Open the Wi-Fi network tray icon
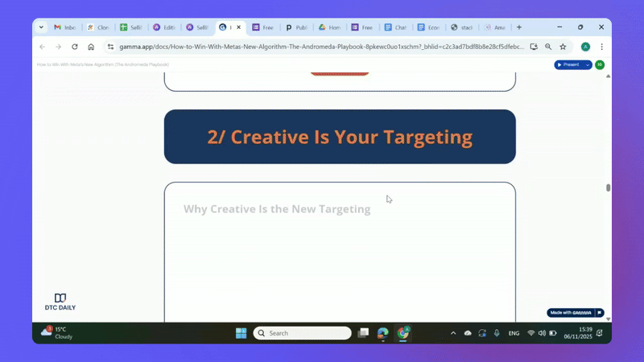This screenshot has height=362, width=644. click(x=531, y=333)
